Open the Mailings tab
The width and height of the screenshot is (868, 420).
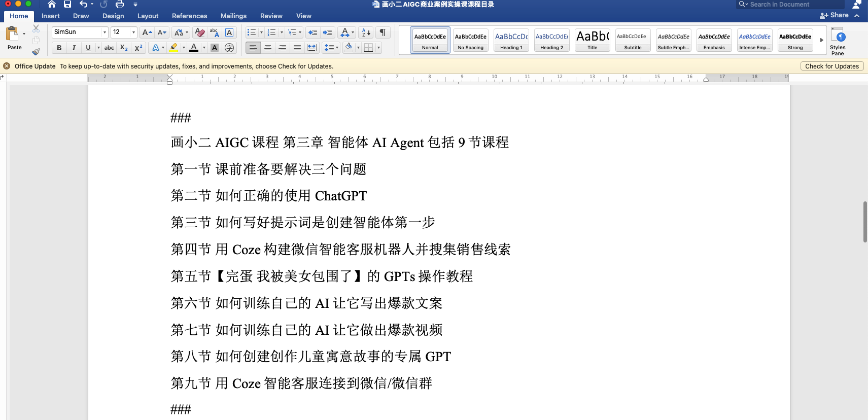tap(233, 16)
